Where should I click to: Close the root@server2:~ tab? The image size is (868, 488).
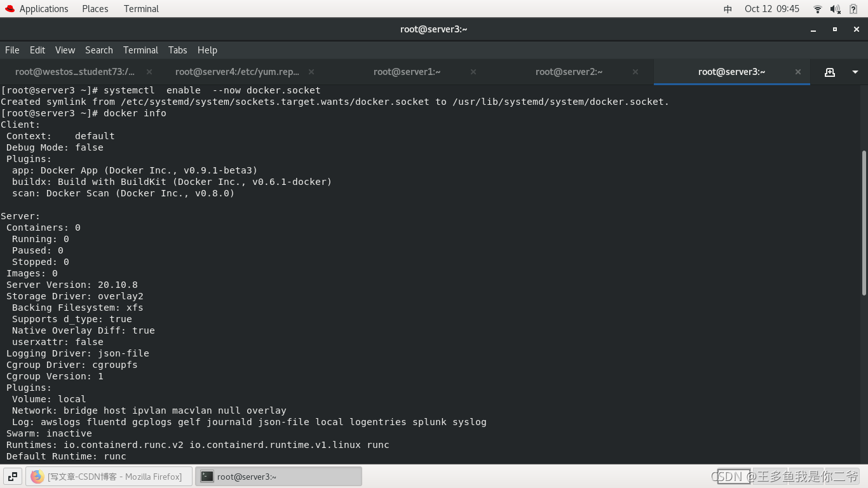[636, 72]
